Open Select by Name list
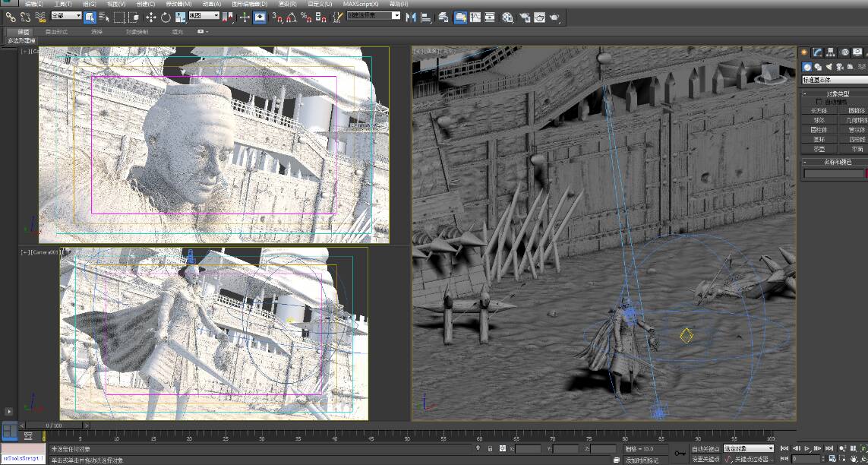Viewport: 868px width, 465px height. (104, 17)
